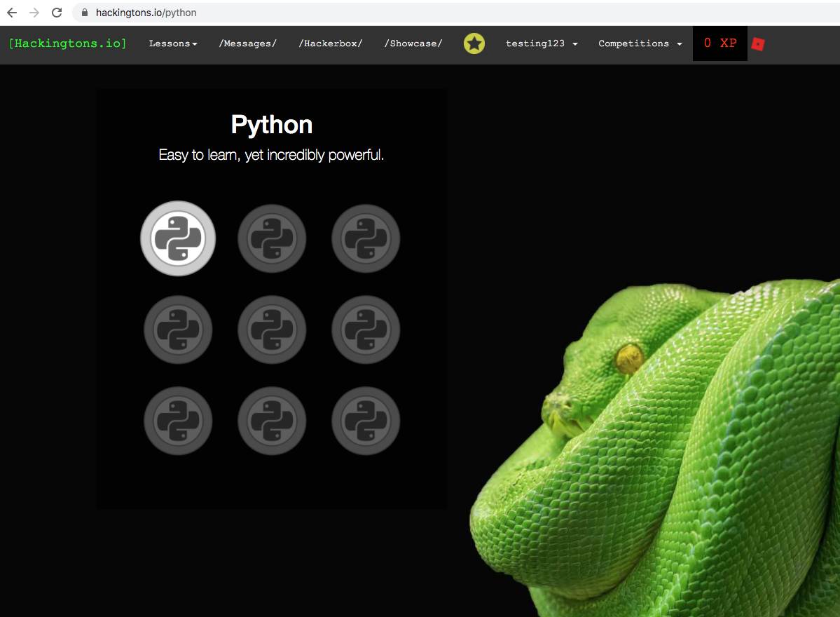The height and width of the screenshot is (617, 840).
Task: Click the 0 XP counter
Action: click(719, 43)
